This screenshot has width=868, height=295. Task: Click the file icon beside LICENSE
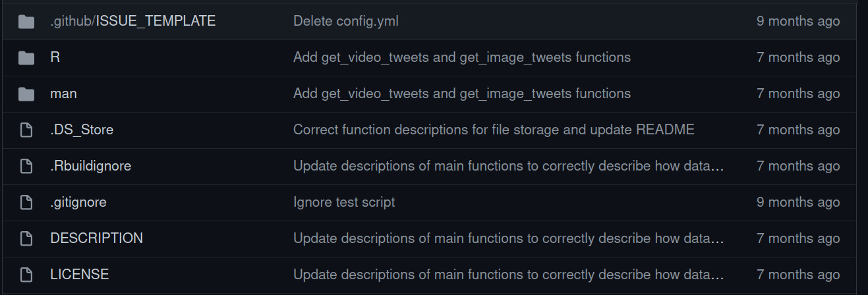(x=26, y=275)
